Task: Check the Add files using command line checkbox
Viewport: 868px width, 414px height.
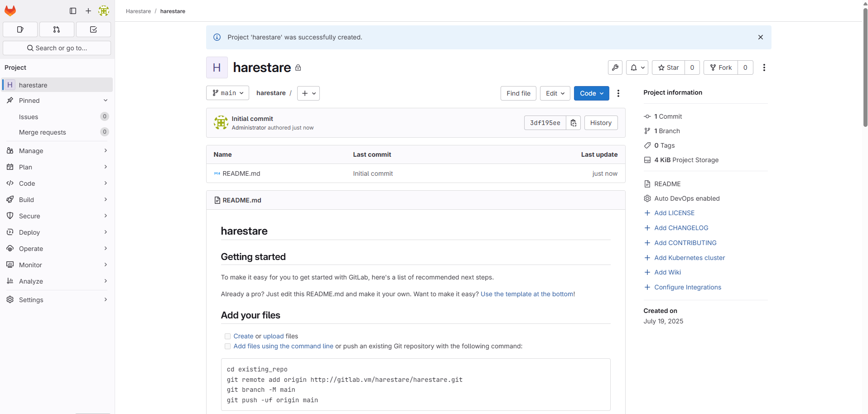Action: tap(227, 346)
